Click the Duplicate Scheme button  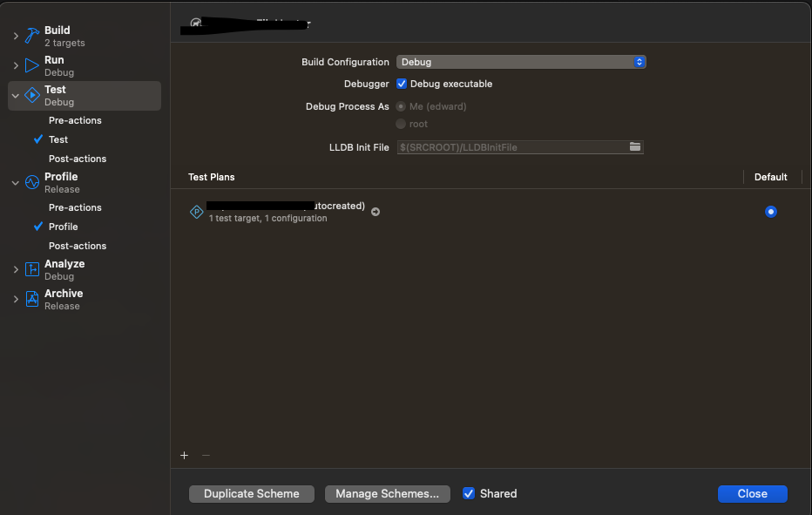coord(251,493)
